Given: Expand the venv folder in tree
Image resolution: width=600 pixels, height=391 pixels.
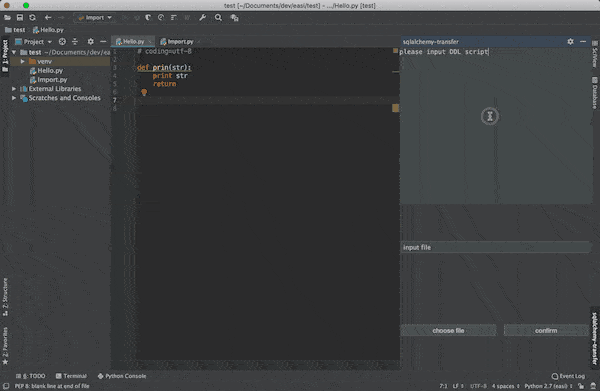Looking at the screenshot, I should coord(23,61).
